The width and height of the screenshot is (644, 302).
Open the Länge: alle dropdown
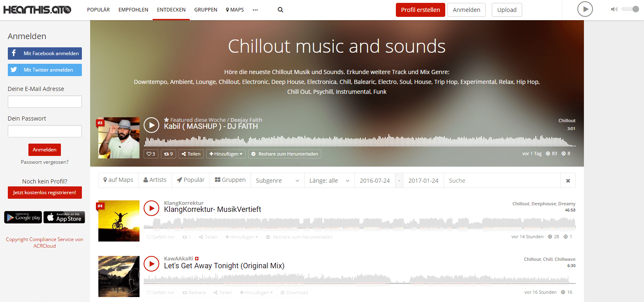[329, 181]
